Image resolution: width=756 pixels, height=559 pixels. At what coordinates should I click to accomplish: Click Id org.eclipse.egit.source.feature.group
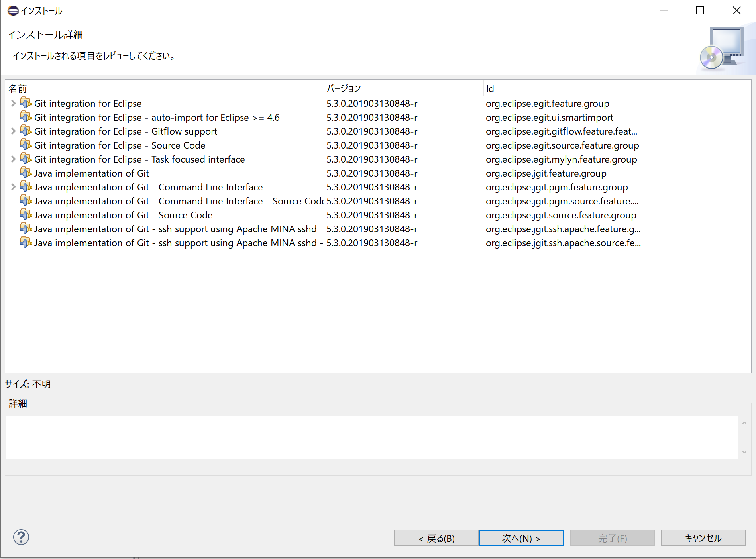(562, 145)
